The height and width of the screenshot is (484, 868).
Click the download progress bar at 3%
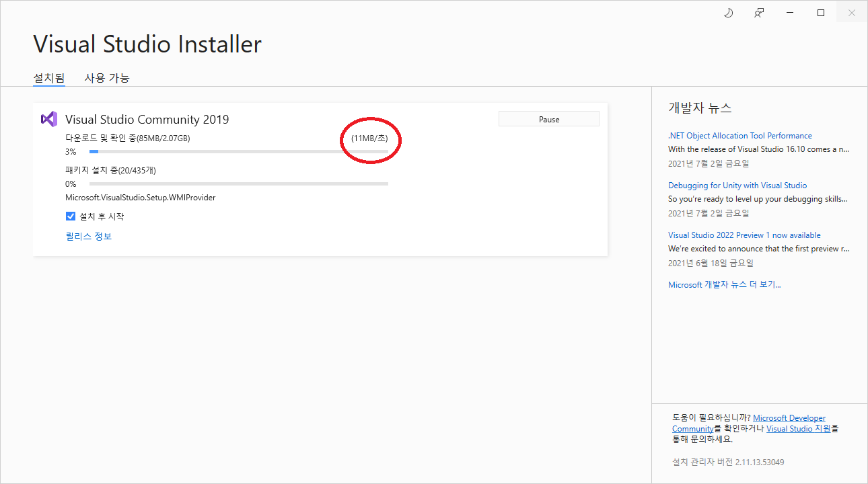239,152
